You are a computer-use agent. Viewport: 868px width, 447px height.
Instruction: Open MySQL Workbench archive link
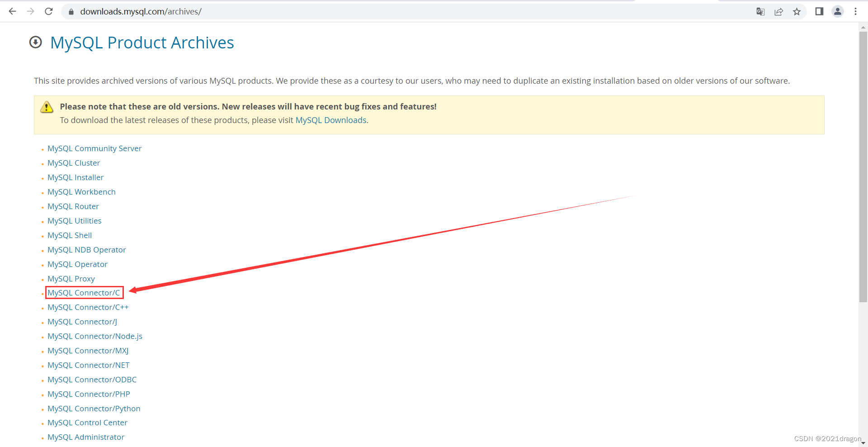point(81,192)
